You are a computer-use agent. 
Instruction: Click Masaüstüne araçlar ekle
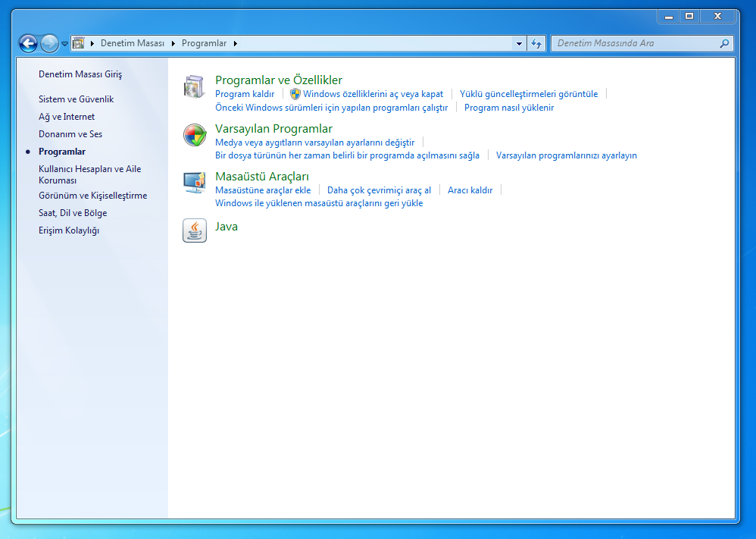coord(263,190)
